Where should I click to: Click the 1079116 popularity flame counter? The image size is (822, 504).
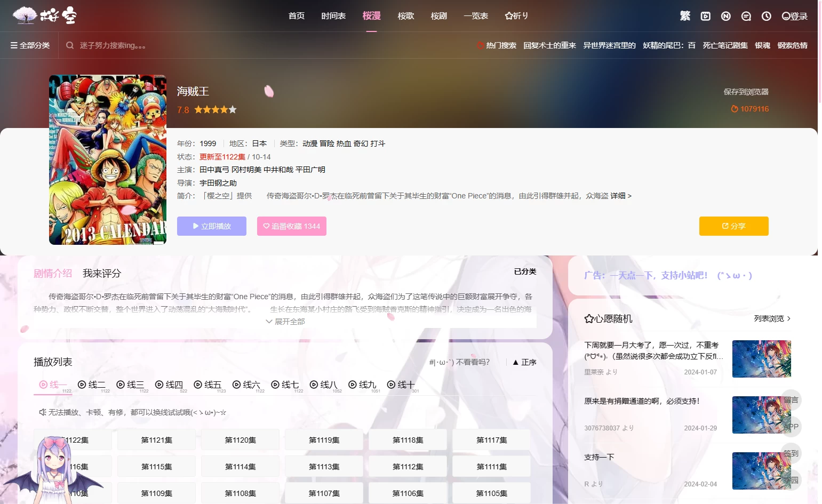749,109
